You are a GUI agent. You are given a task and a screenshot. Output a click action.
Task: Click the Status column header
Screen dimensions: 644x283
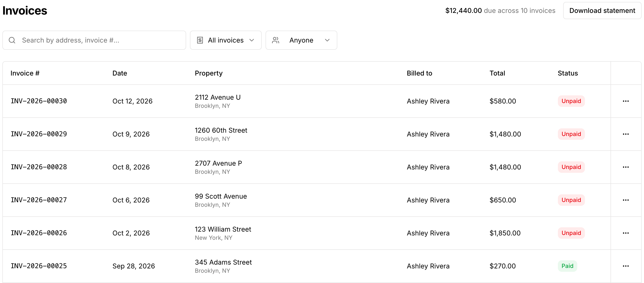click(x=568, y=73)
